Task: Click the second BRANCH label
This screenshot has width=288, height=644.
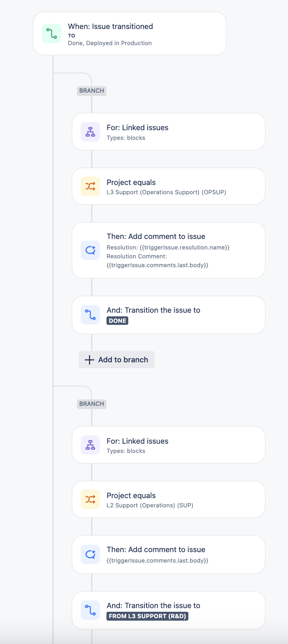Action: tap(91, 404)
